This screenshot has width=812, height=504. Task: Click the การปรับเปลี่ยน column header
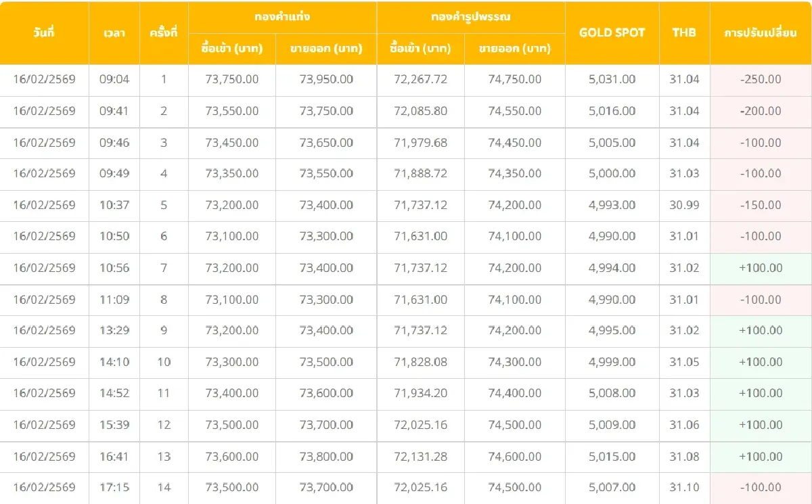pyautogui.click(x=760, y=32)
